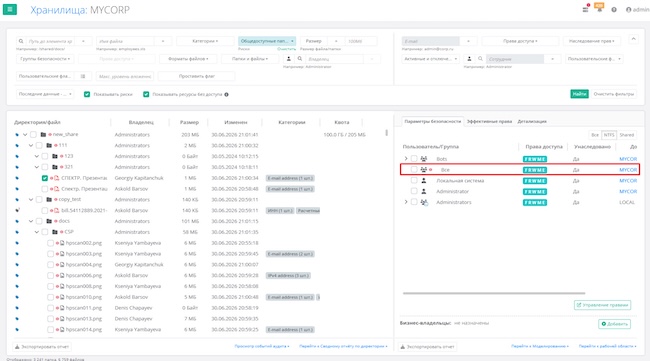Click the permissions panel horizontal scrollbar

[494, 293]
